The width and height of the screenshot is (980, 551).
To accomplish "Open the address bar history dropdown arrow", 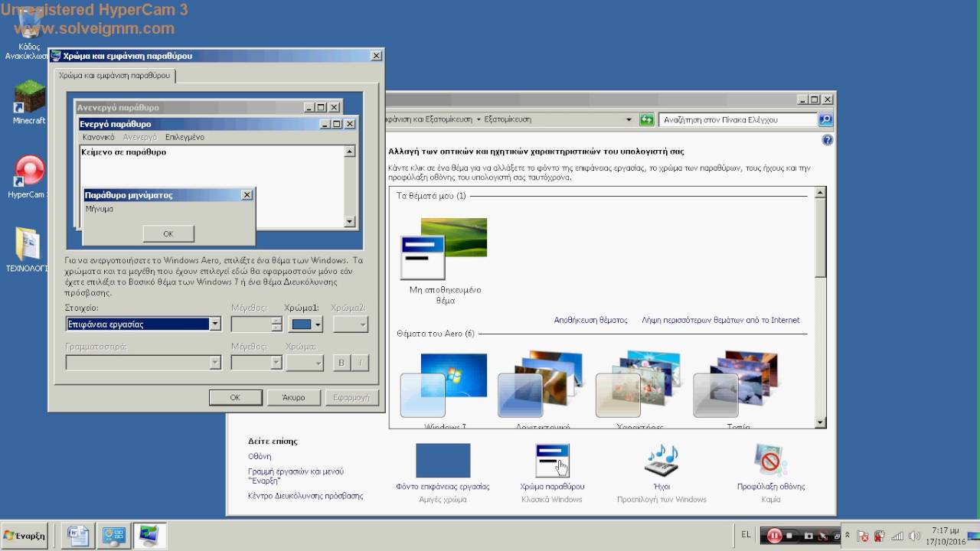I will pyautogui.click(x=629, y=119).
